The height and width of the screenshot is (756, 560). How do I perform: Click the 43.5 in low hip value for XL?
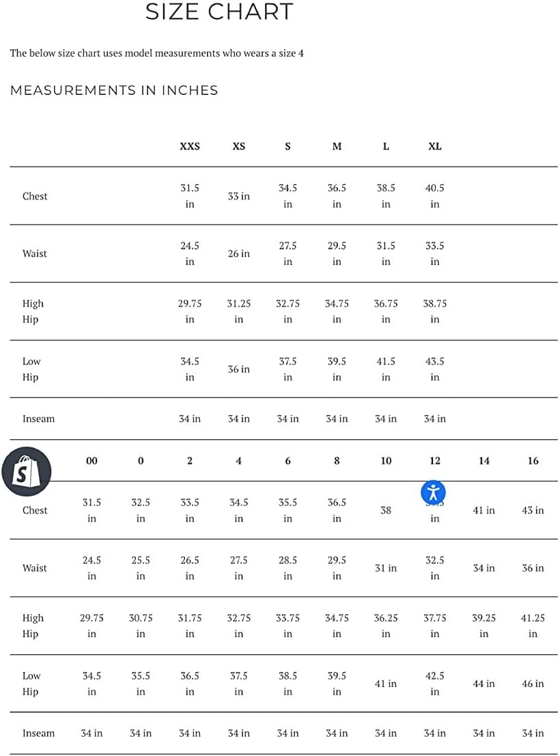[434, 369]
